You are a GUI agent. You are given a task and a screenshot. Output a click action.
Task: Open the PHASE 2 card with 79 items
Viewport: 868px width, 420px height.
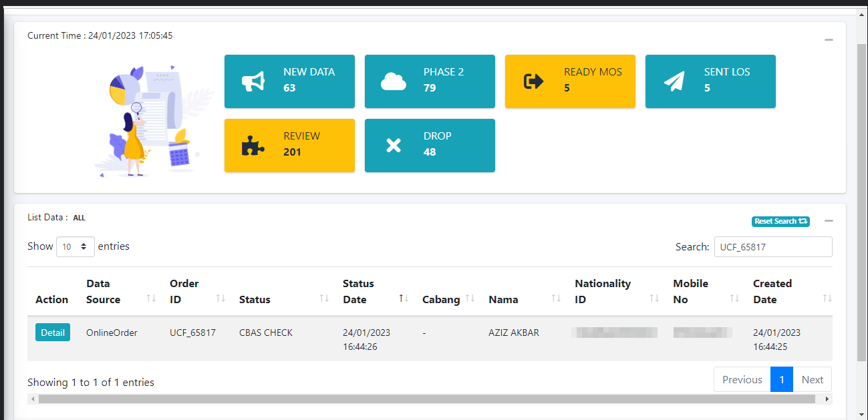pyautogui.click(x=430, y=81)
